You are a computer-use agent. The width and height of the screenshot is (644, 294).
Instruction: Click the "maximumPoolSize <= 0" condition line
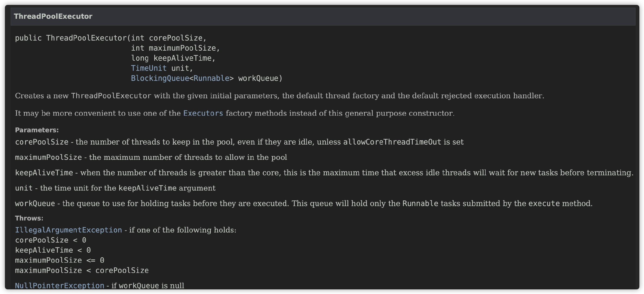(60, 260)
